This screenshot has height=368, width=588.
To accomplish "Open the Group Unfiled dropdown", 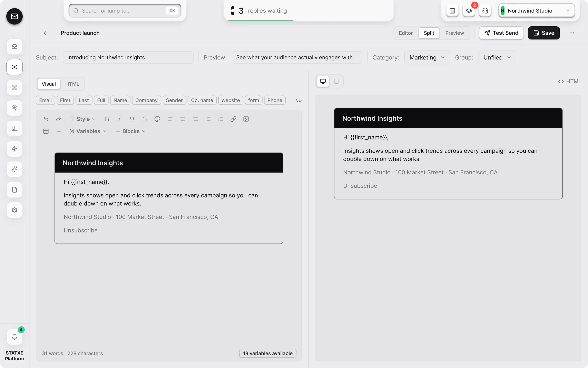I will pos(497,57).
